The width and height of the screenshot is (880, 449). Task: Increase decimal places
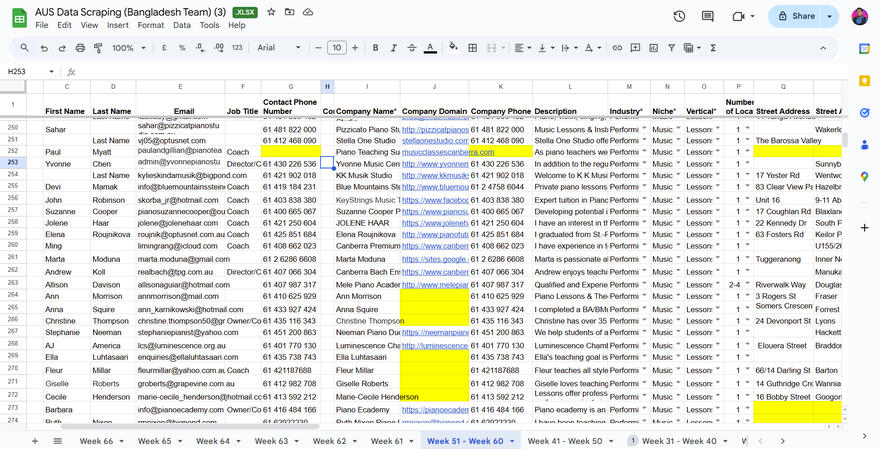pyautogui.click(x=219, y=48)
